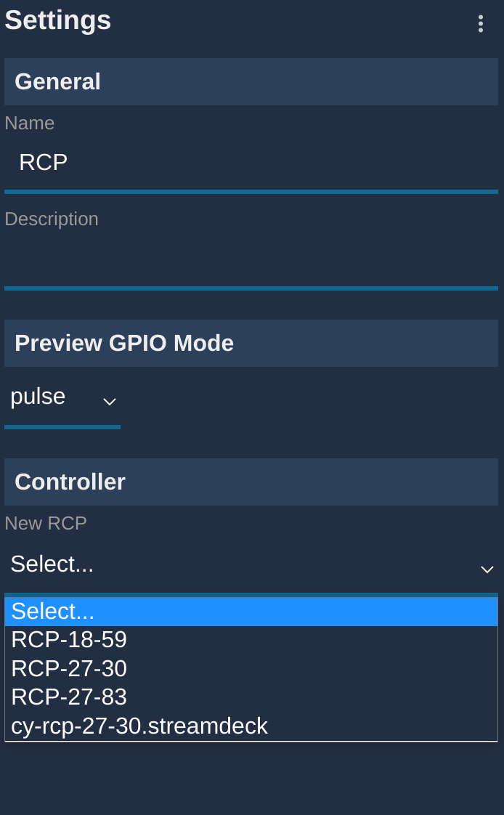Click the Name input field containing RCP

(251, 163)
